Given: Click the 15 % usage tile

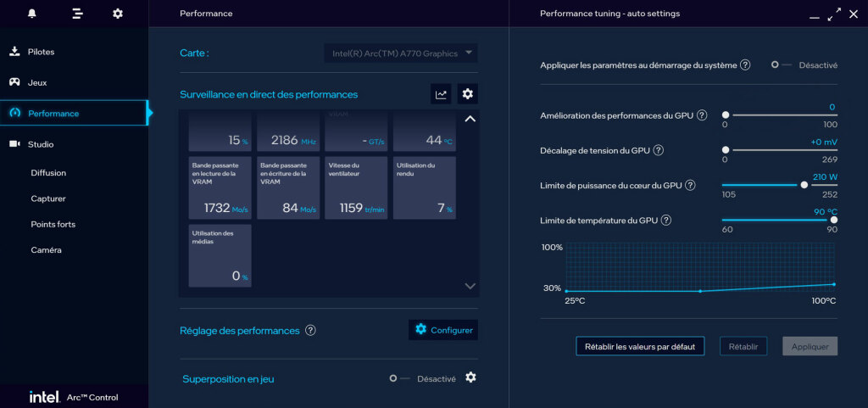Looking at the screenshot, I should point(220,131).
